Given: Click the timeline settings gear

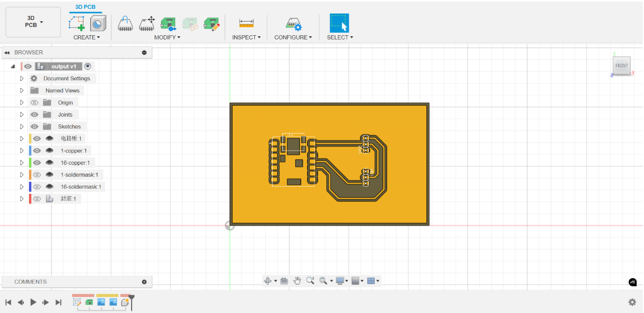Looking at the screenshot, I should click(x=632, y=302).
